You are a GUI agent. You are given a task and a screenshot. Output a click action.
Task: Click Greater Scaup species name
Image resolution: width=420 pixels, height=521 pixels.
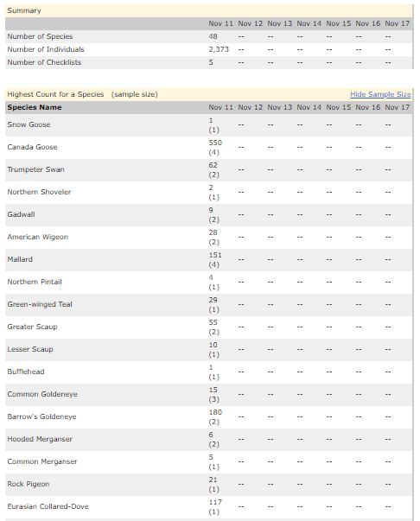32,327
